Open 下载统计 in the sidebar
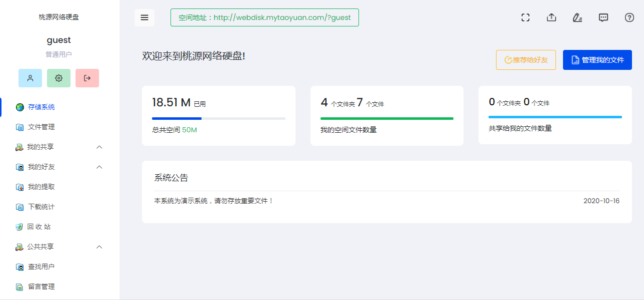 point(41,207)
